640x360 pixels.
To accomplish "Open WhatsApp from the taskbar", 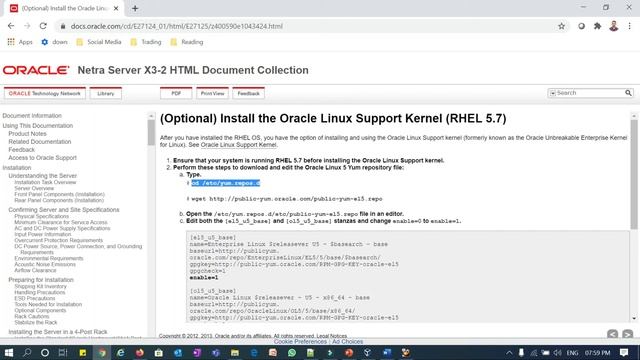I will (x=291, y=352).
